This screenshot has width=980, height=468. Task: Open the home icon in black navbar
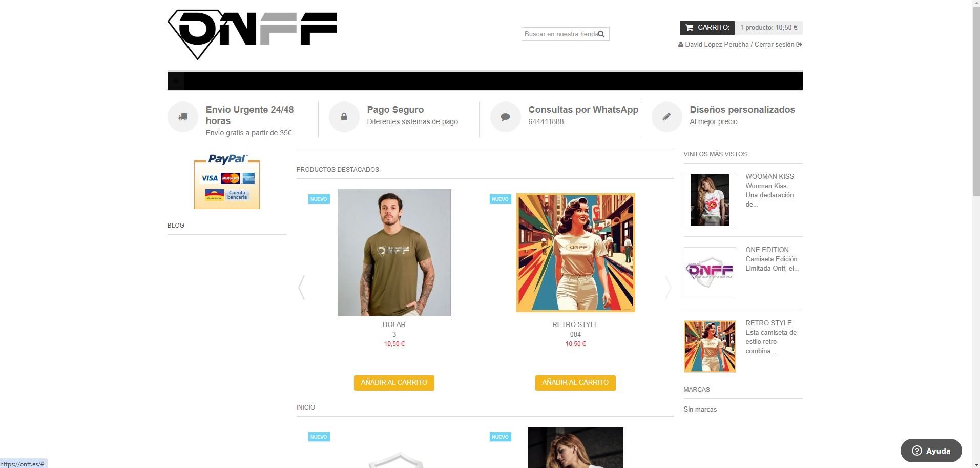(x=176, y=81)
